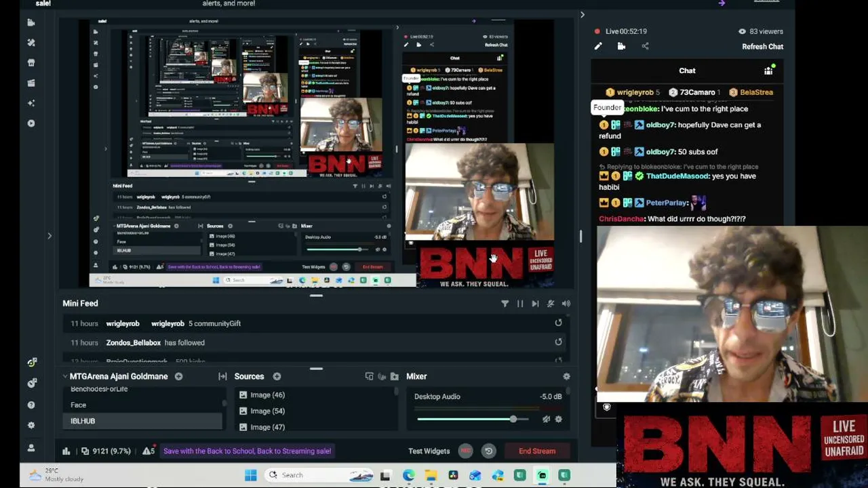Open the help question-mark icon in sidebar
This screenshot has width=868, height=488.
click(31, 405)
